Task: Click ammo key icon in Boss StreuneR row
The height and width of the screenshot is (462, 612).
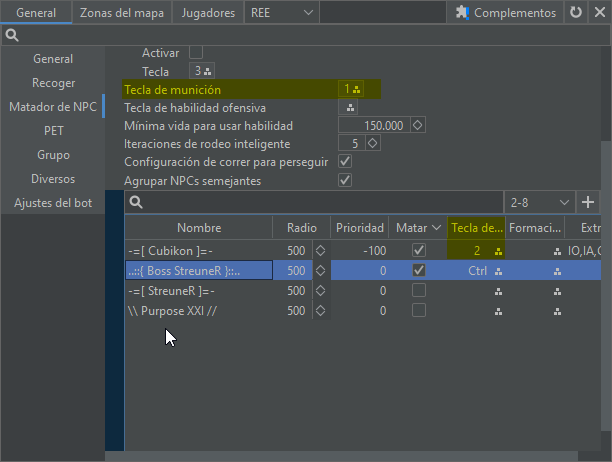Action: [498, 271]
